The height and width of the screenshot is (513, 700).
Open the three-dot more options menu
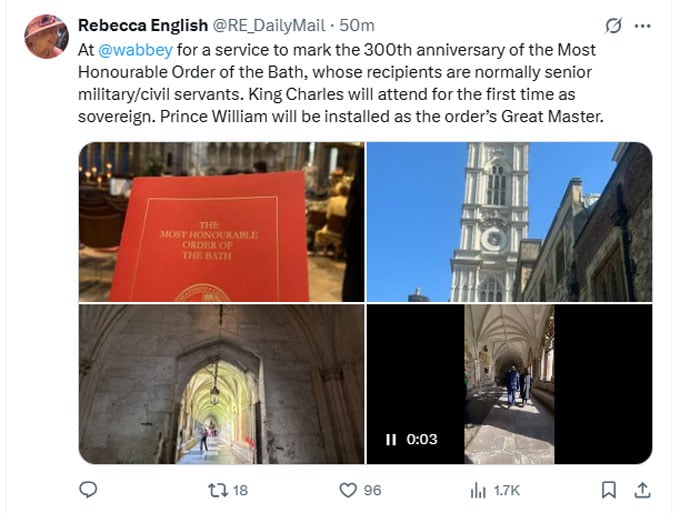[642, 26]
